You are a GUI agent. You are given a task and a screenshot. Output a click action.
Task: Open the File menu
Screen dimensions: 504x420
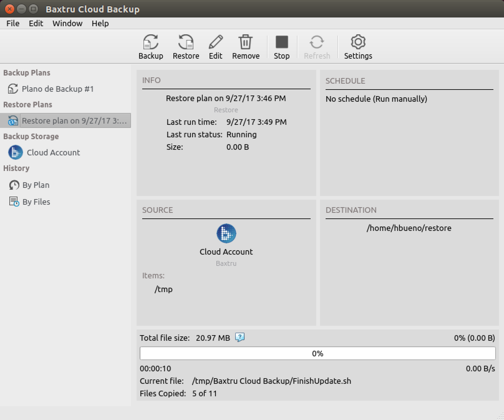tap(13, 23)
